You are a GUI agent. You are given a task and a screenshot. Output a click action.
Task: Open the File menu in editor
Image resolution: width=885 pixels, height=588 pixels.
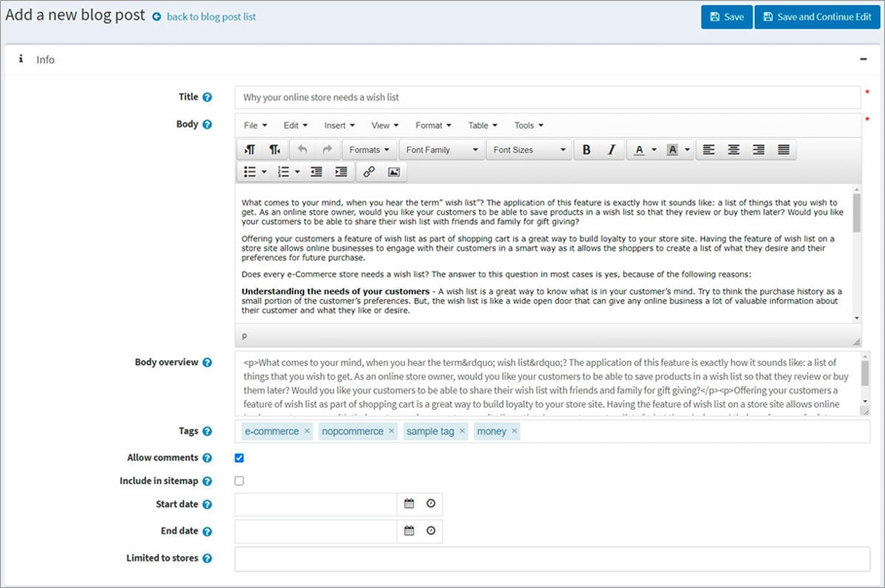[x=255, y=126]
